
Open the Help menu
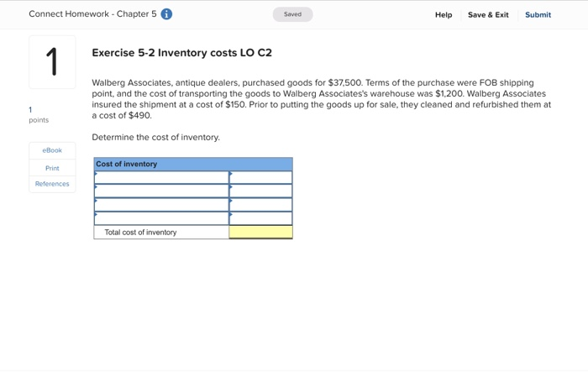click(444, 15)
